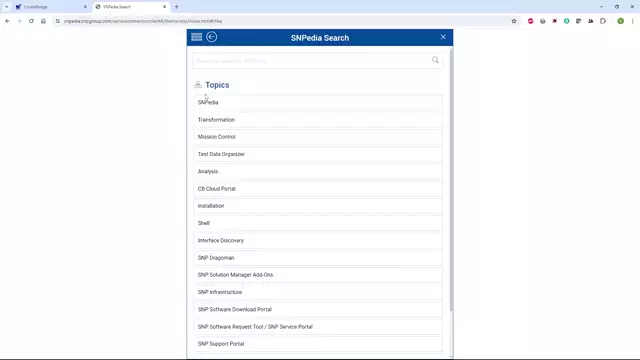
Task: Click the panel's vertical scrollbar
Action: [x=451, y=180]
